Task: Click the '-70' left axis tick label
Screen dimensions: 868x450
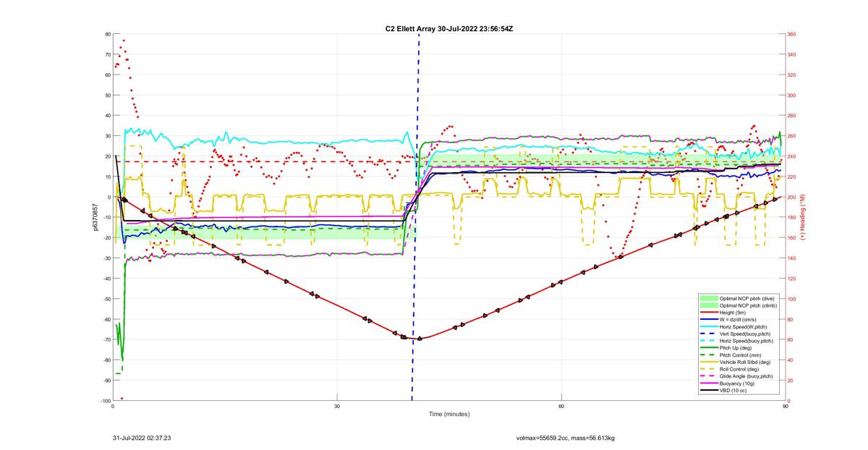Action: pos(106,339)
